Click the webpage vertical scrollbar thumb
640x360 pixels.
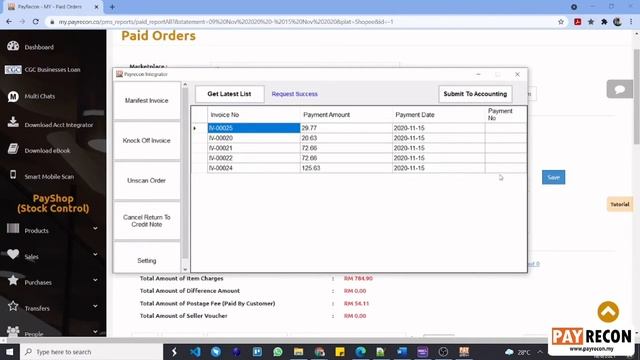pos(636,96)
